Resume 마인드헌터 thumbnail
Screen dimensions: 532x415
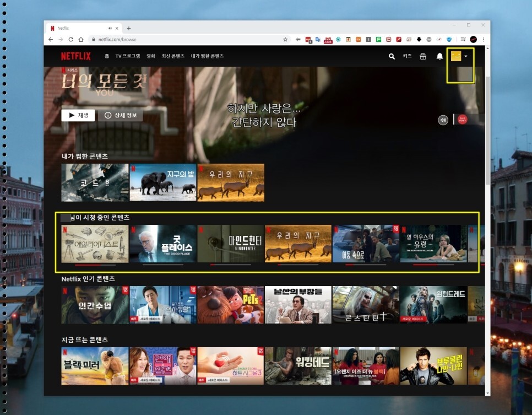(230, 244)
